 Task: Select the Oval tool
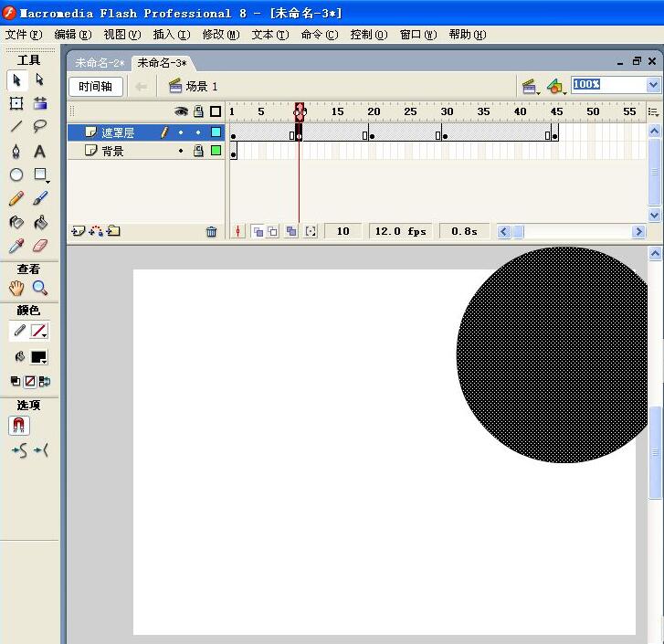pos(16,174)
